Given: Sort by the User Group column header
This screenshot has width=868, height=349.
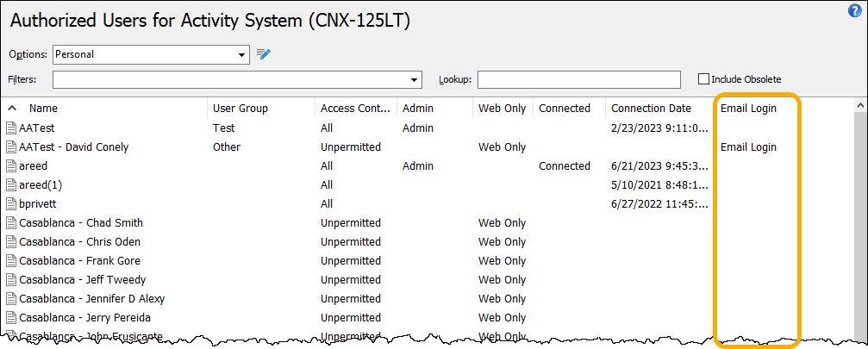Looking at the screenshot, I should tap(240, 109).
